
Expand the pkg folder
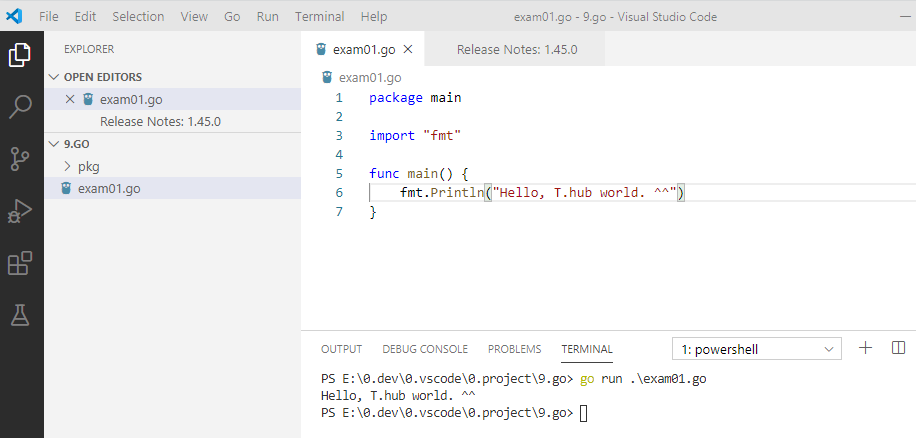click(x=81, y=166)
